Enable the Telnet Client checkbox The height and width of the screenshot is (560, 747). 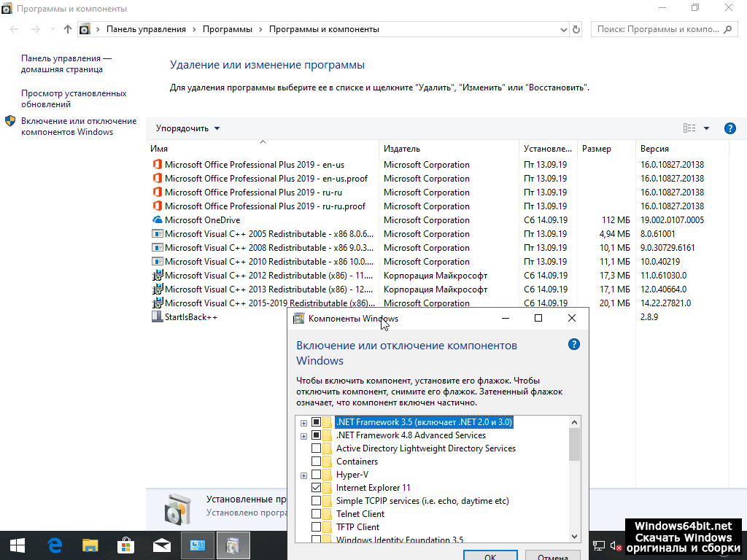click(x=316, y=514)
